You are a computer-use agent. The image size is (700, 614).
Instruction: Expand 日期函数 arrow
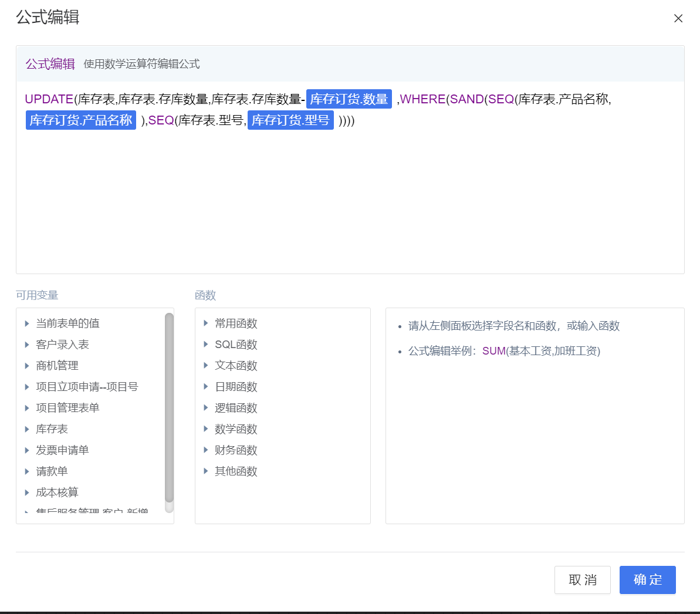206,386
